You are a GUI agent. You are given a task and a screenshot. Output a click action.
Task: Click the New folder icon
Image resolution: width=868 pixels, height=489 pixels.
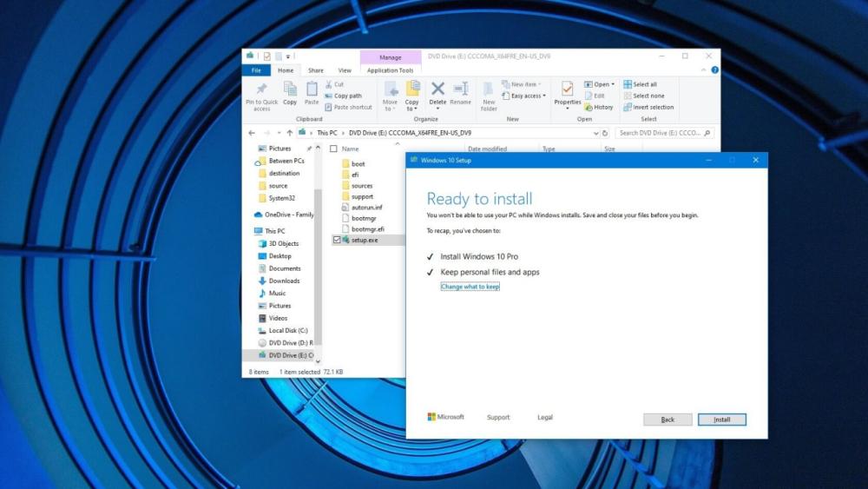pyautogui.click(x=488, y=89)
